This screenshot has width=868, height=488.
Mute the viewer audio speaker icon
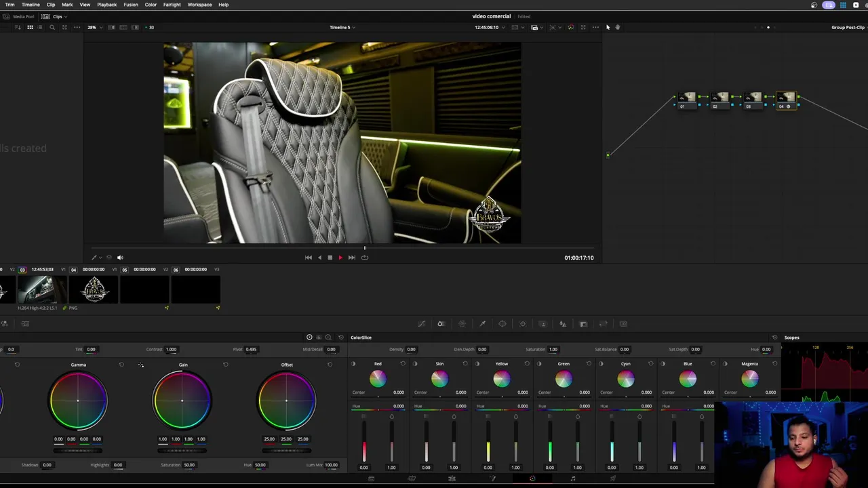point(120,258)
